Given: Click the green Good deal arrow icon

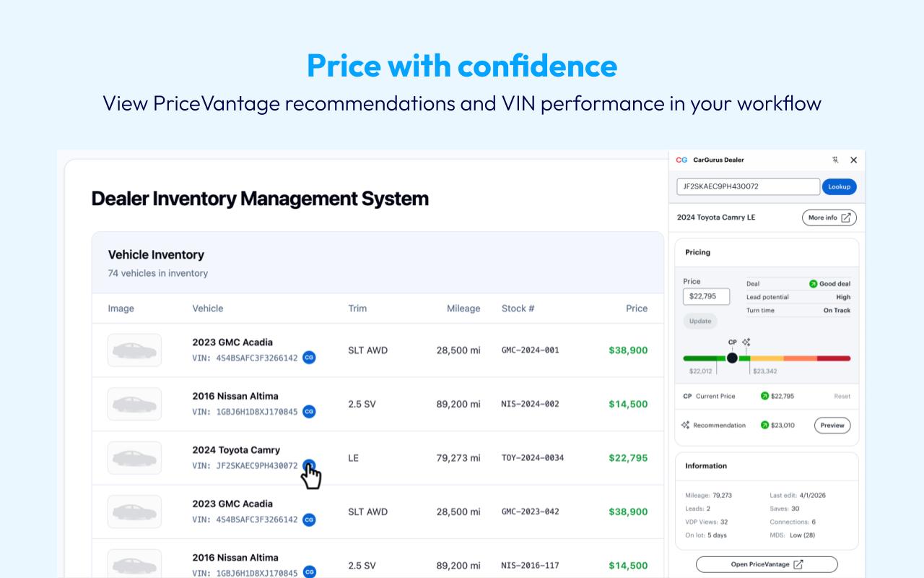Looking at the screenshot, I should pyautogui.click(x=813, y=284).
